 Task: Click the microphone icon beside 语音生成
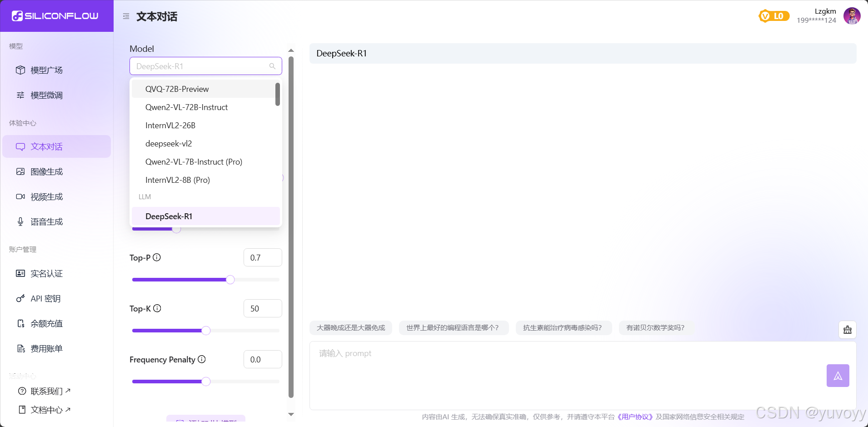point(20,221)
